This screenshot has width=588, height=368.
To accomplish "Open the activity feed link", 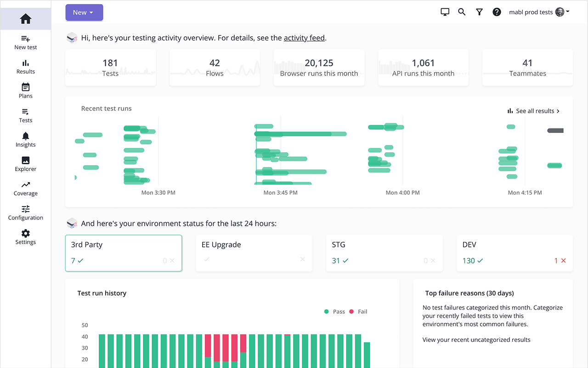I will (304, 38).
